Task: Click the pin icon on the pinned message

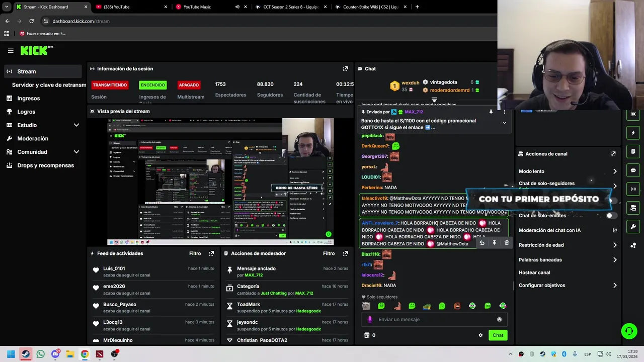Action: point(491,112)
